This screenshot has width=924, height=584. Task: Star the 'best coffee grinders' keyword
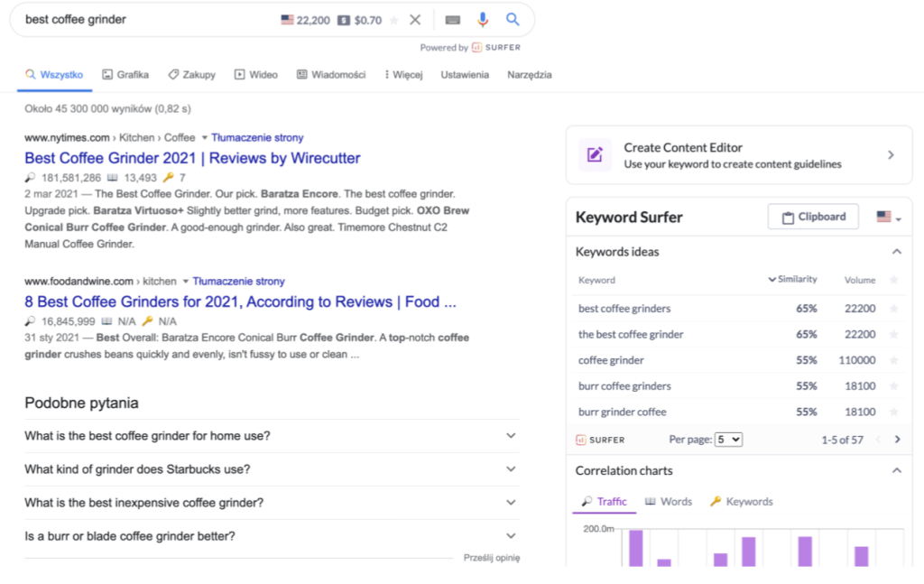[894, 308]
